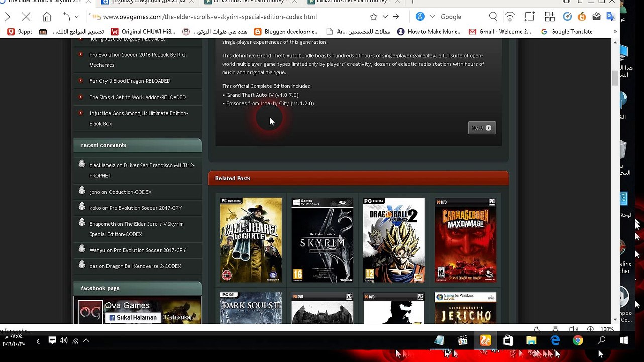Image resolution: width=644 pixels, height=362 pixels.
Task: Open Carmageddon Max Damage cover thumbnail
Action: (x=465, y=240)
